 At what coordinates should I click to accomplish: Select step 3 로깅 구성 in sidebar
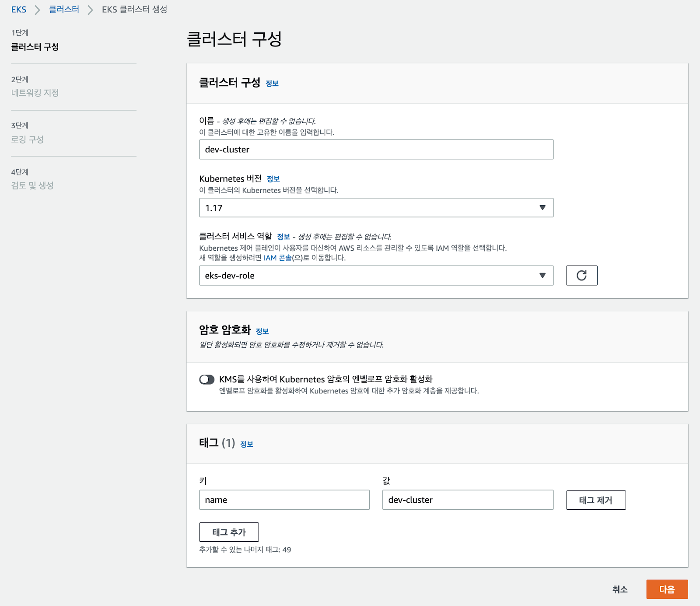[27, 139]
